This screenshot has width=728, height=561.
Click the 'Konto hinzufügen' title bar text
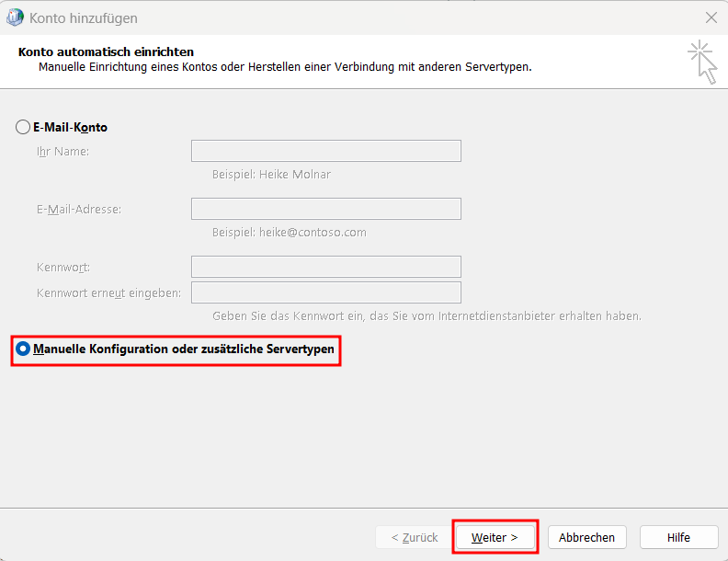[x=85, y=17]
